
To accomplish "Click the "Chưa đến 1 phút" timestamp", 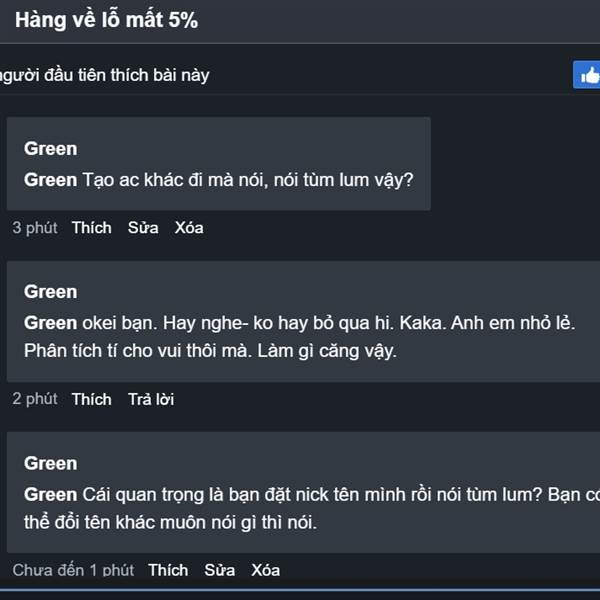I will click(73, 570).
